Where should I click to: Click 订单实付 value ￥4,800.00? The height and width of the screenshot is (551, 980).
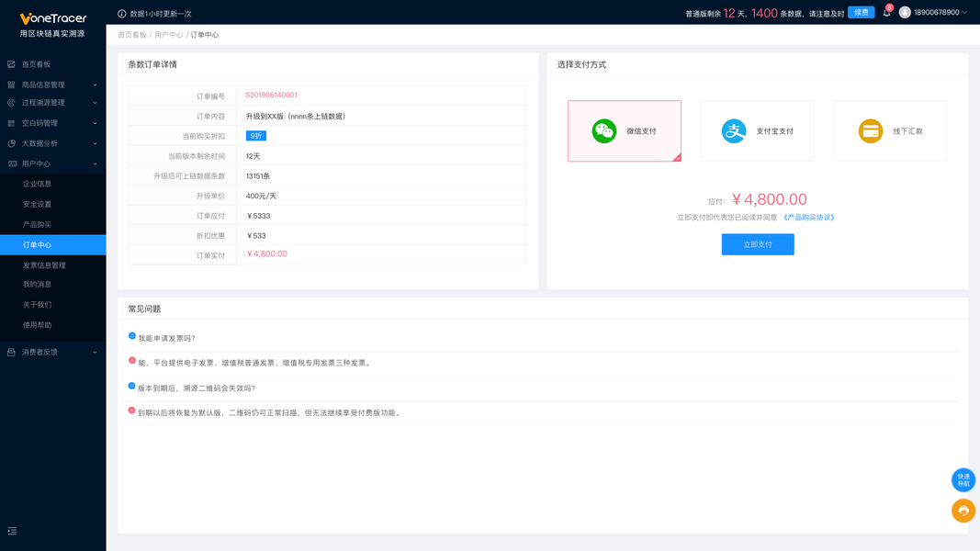tap(267, 254)
